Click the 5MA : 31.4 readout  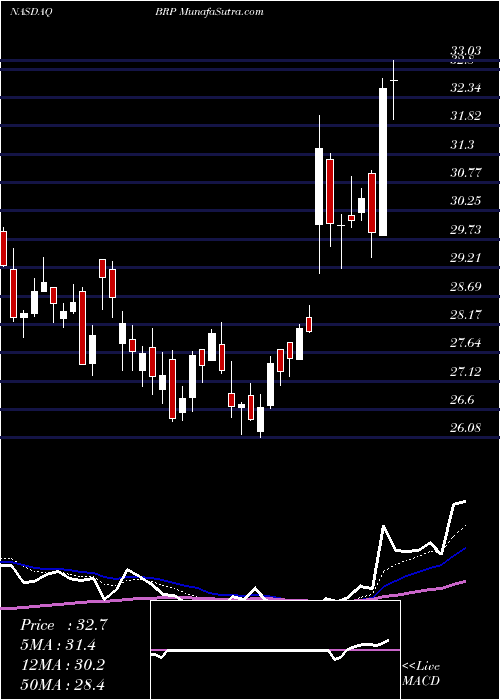[x=58, y=645]
